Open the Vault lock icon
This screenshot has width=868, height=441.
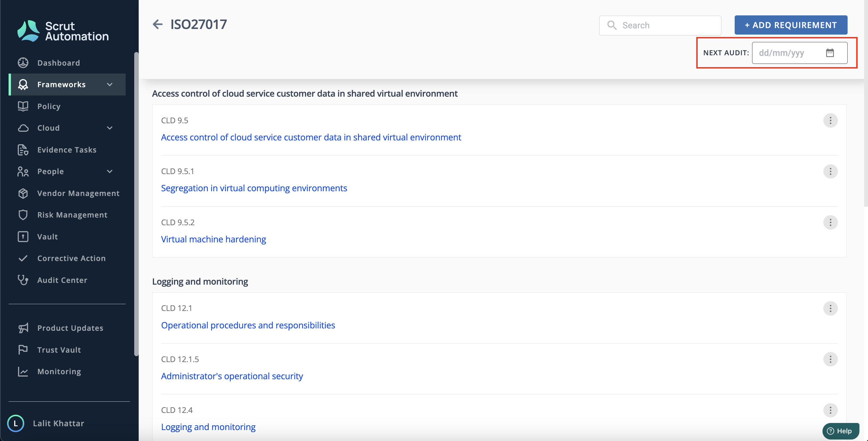click(23, 236)
